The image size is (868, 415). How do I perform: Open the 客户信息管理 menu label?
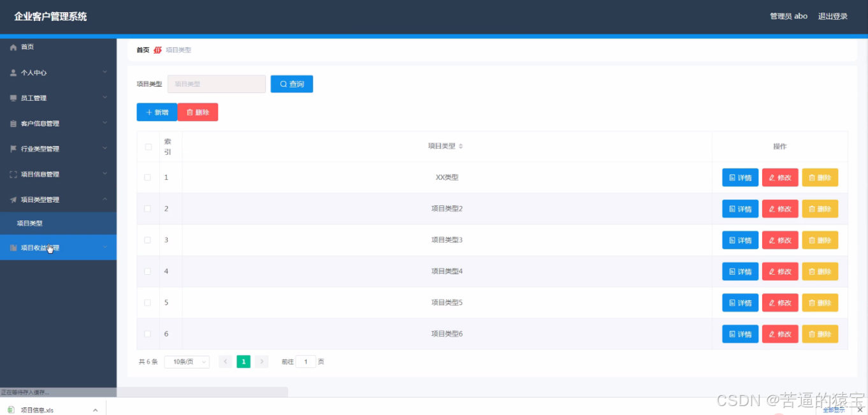click(40, 124)
